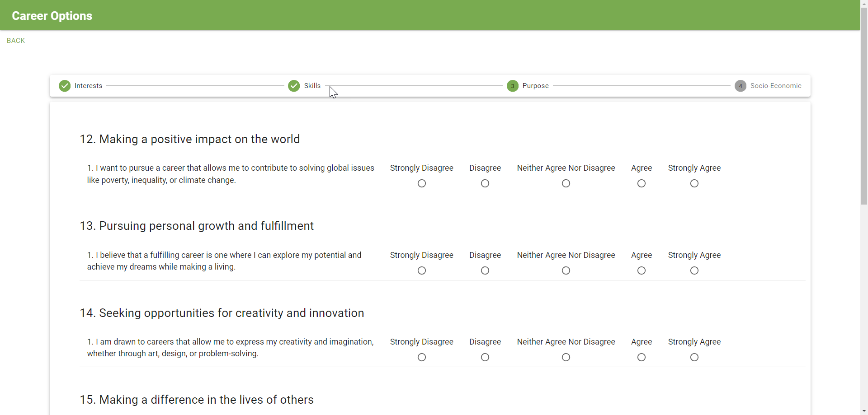The height and width of the screenshot is (415, 868).
Task: Select Neither Agree Nor Disagree for fulfilling career
Action: point(566,270)
